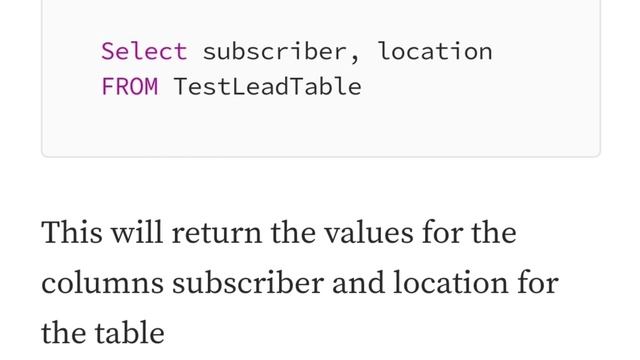The height and width of the screenshot is (360, 640).
Task: Click the purple FROM keyword
Action: tap(129, 87)
